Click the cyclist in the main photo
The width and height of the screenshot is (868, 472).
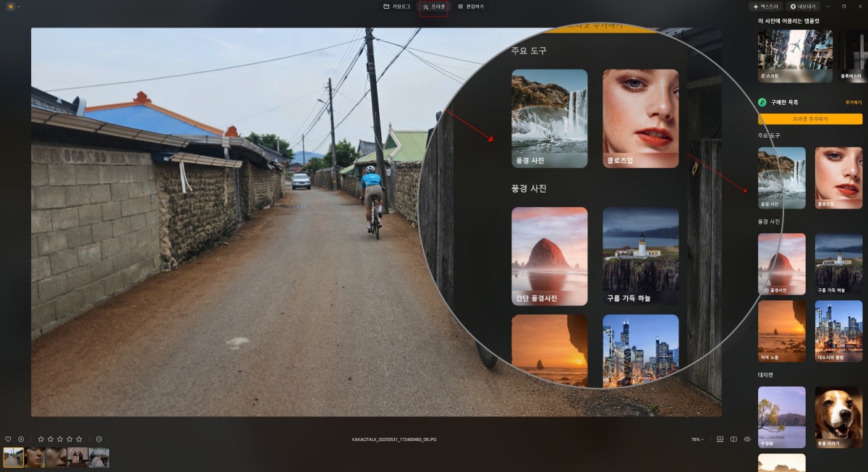pos(373,201)
